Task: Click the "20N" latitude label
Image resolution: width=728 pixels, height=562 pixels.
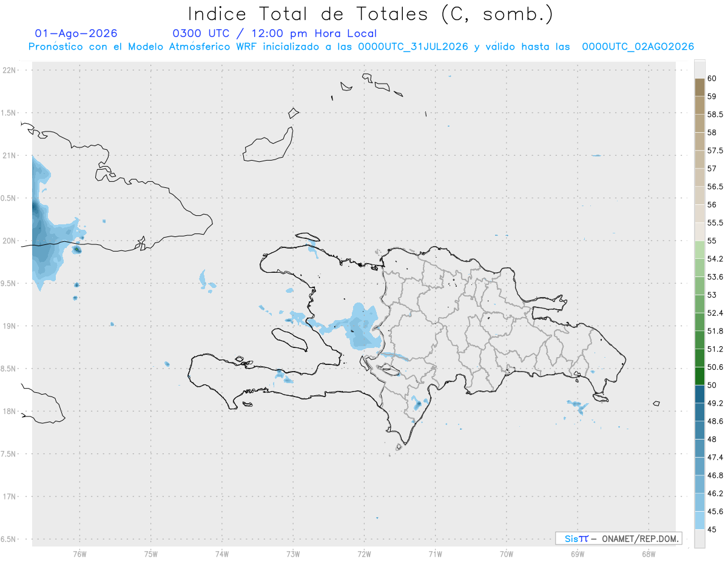Action: 9,241
